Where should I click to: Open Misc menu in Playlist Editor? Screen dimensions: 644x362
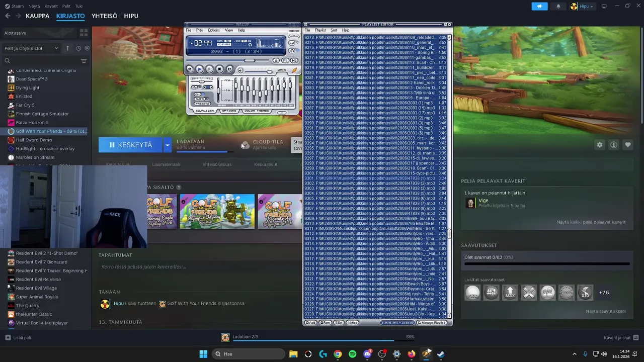[x=353, y=322]
